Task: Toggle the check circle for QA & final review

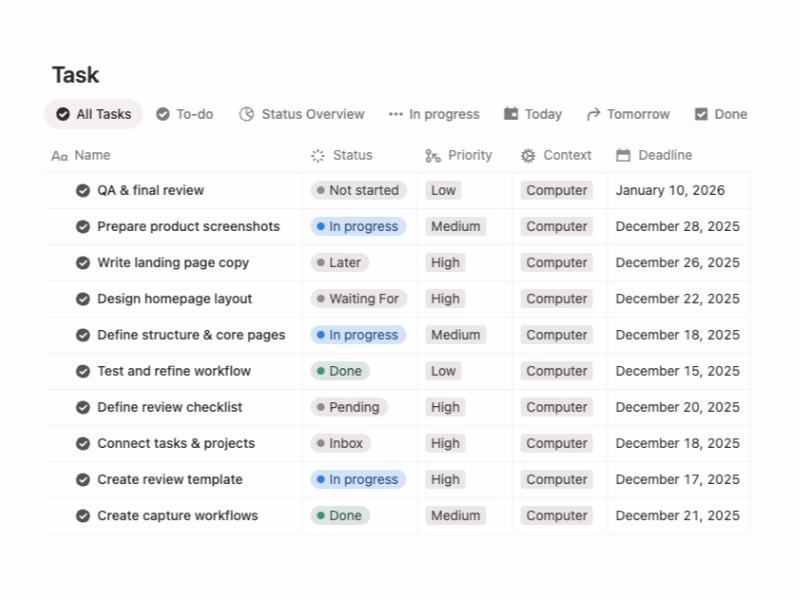Action: (83, 190)
